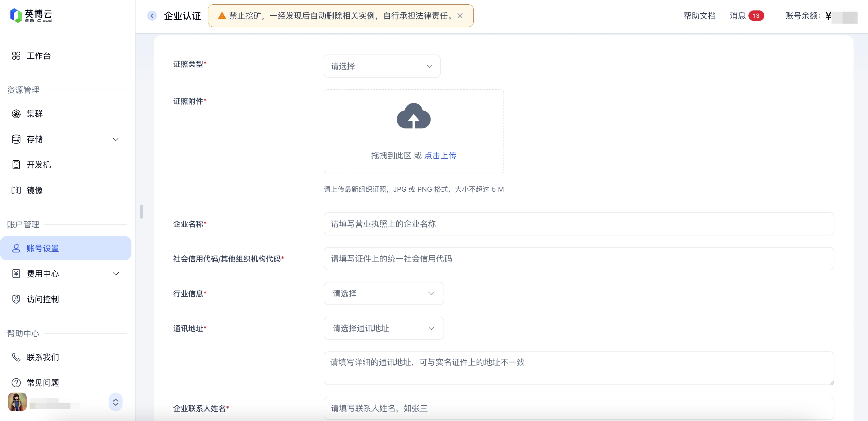Open the 通讯地址 region dropdown

(383, 328)
